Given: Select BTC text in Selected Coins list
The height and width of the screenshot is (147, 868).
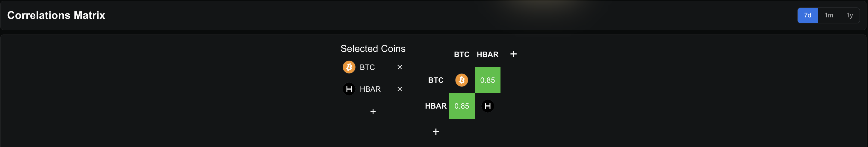Looking at the screenshot, I should [x=367, y=67].
